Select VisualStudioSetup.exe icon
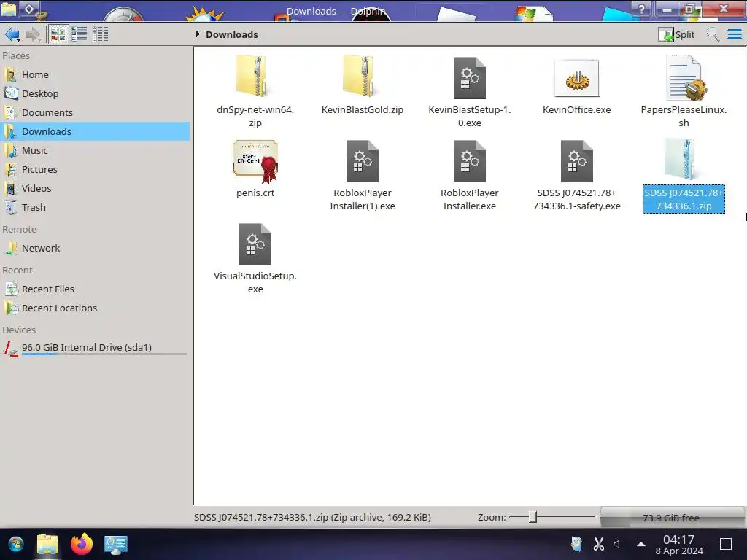The height and width of the screenshot is (560, 747). click(255, 244)
